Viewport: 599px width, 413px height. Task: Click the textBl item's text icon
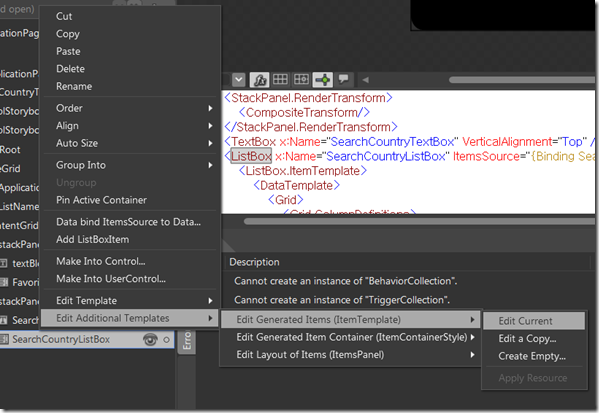click(3, 263)
